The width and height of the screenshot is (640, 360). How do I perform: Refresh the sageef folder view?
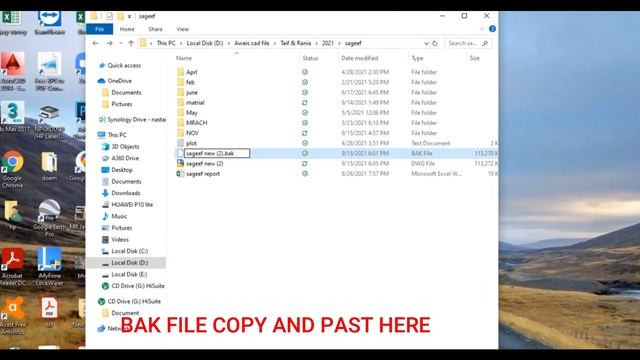[435, 43]
